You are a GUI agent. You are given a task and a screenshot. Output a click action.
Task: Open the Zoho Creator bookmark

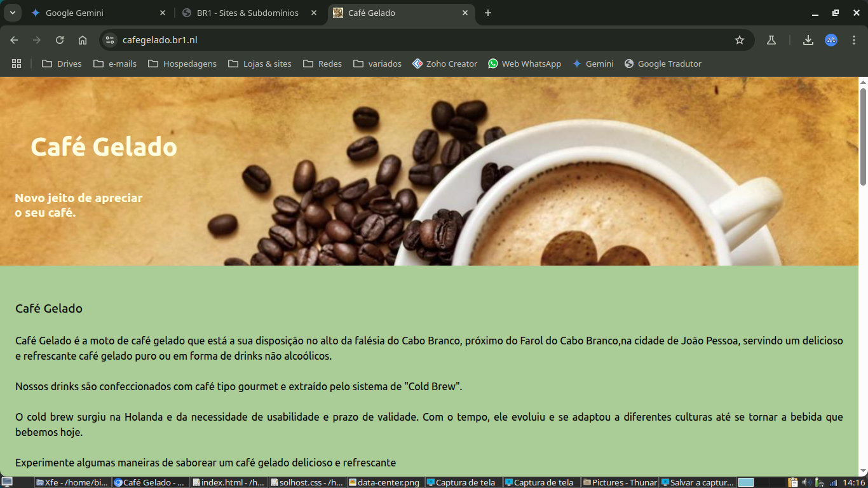445,64
